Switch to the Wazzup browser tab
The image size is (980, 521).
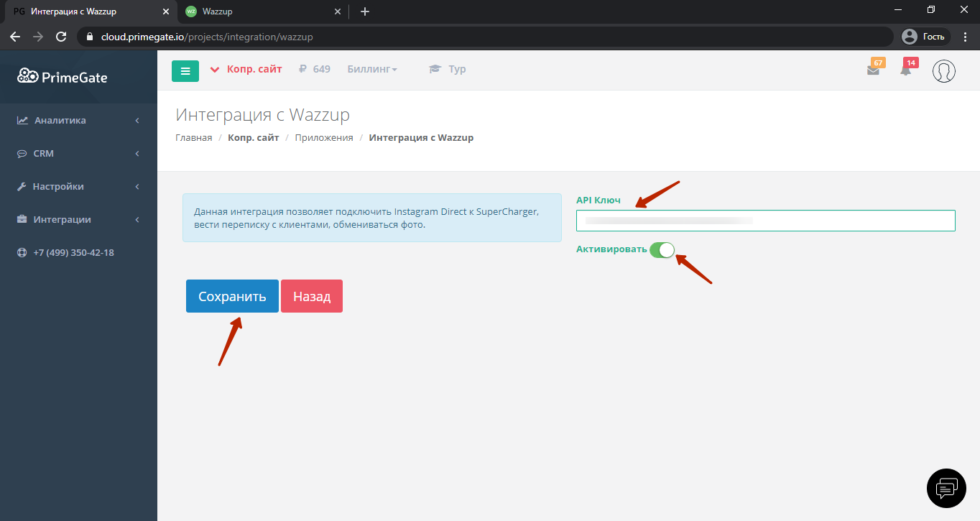tap(263, 11)
